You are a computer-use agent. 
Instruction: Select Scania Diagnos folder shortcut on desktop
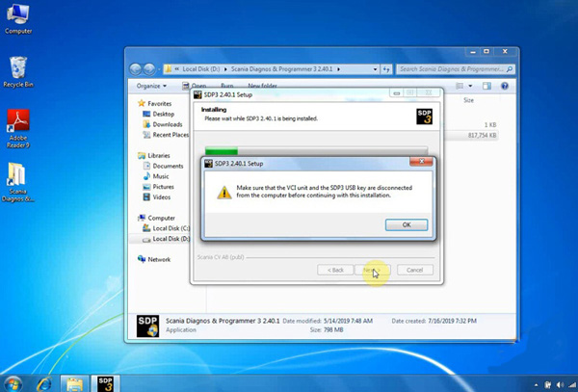[x=18, y=183]
